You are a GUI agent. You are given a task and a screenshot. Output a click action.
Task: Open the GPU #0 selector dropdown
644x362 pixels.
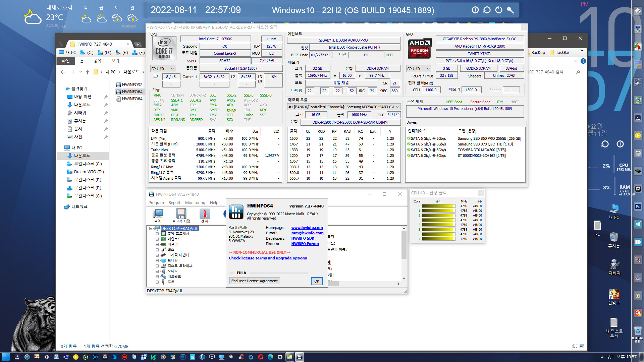[x=418, y=69]
